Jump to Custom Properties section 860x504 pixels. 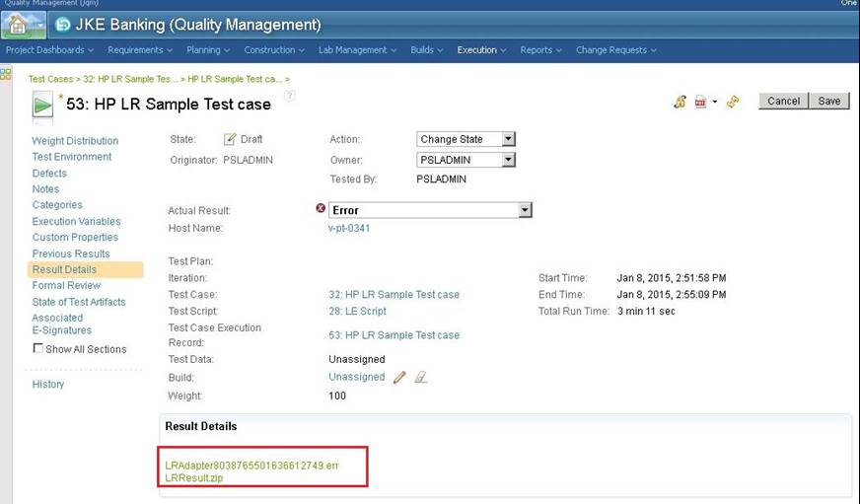pyautogui.click(x=75, y=238)
